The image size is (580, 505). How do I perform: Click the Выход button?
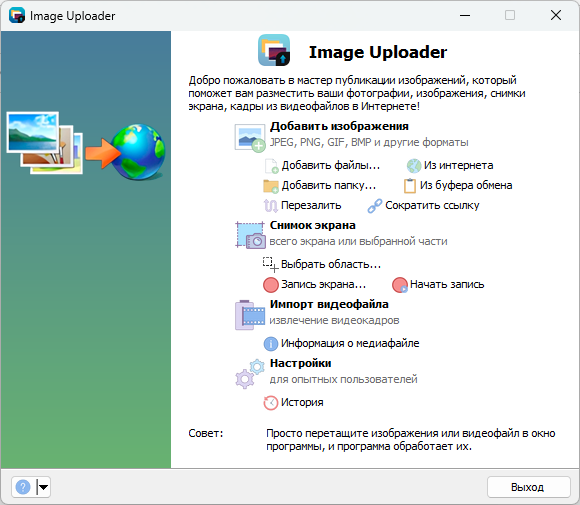click(529, 487)
